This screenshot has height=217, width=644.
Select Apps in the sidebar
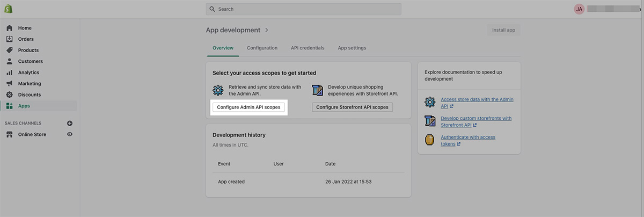40,106
